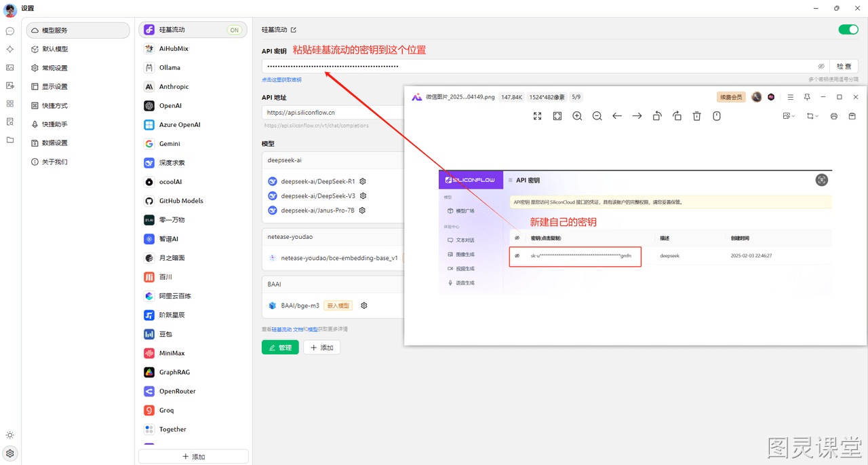868x465 pixels.
Task: Click the green 管理 button
Action: [280, 348]
